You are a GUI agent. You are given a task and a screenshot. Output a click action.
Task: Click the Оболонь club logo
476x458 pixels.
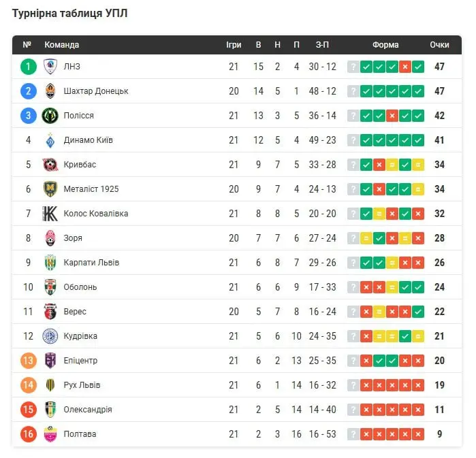click(x=50, y=287)
